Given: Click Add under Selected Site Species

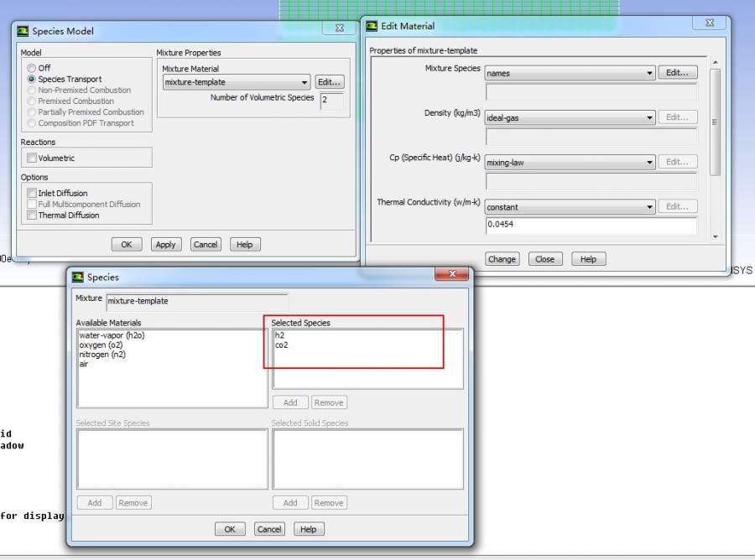Looking at the screenshot, I should click(95, 503).
